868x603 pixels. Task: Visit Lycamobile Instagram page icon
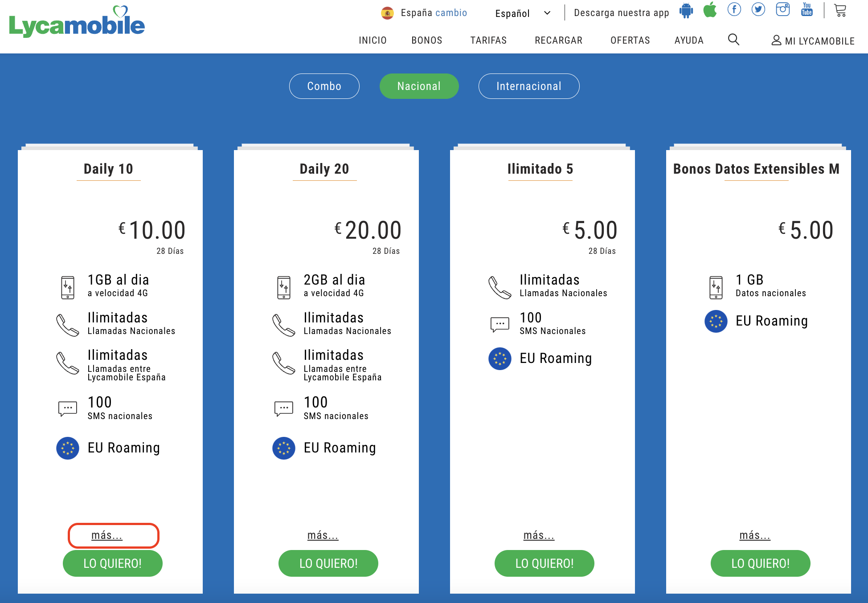click(783, 9)
